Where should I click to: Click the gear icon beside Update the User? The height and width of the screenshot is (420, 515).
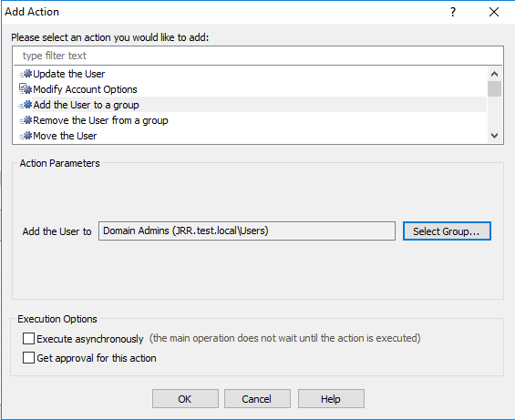[x=26, y=74]
